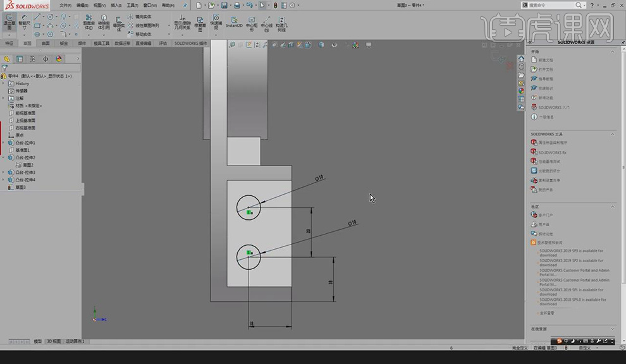Screen dimensions: 626x364
Task: Click the 新建文档 (New Document) link
Action: [546, 60]
